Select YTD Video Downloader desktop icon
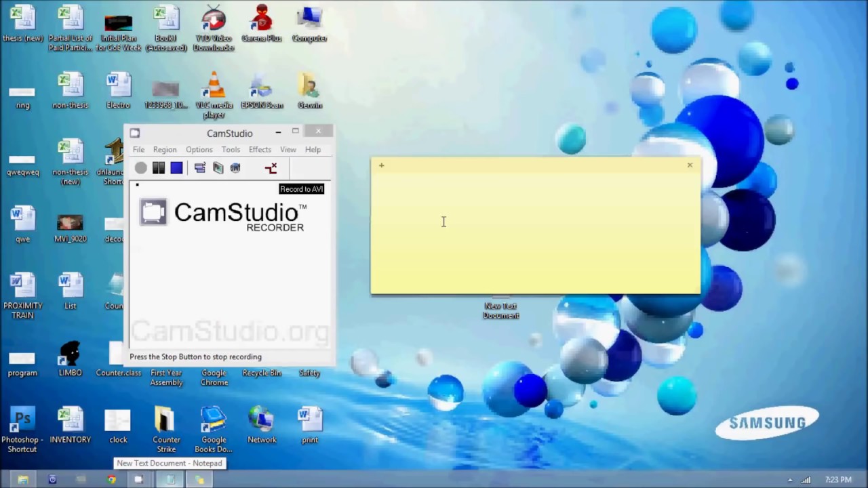 pyautogui.click(x=214, y=28)
